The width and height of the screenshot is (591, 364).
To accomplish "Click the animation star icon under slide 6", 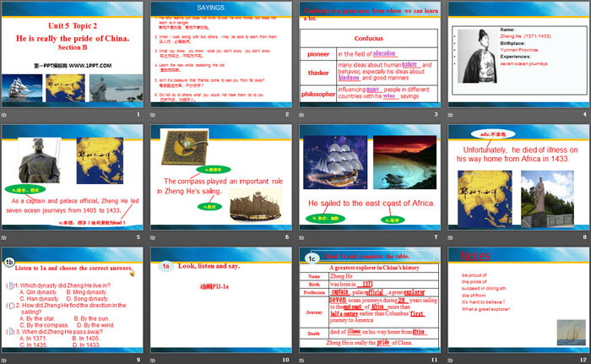I will click(x=155, y=237).
